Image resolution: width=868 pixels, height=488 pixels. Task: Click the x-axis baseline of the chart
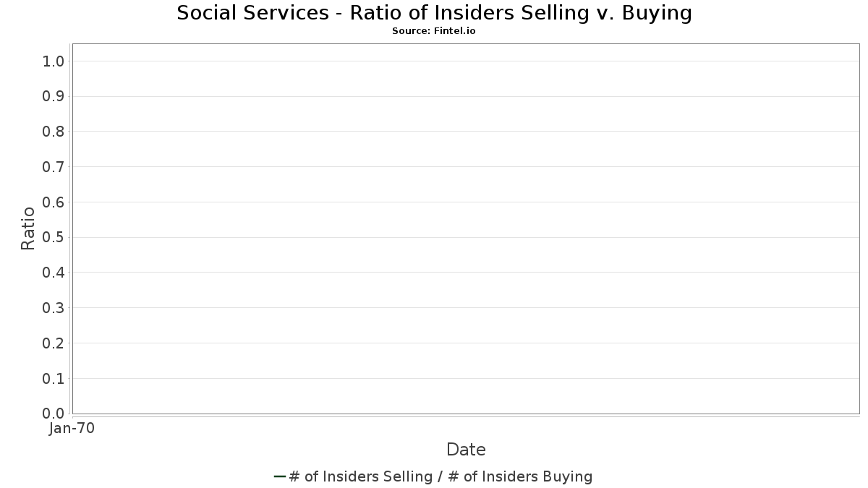466,414
